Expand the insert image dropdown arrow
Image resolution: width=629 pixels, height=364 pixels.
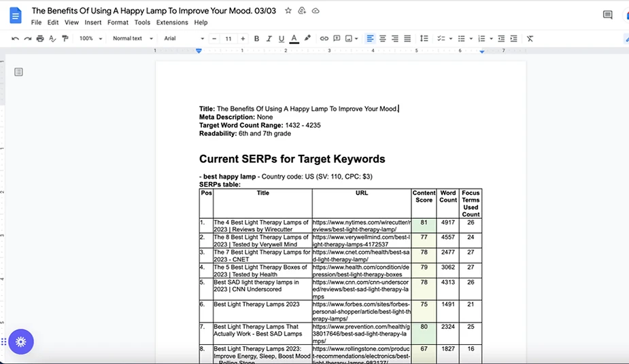tap(356, 39)
